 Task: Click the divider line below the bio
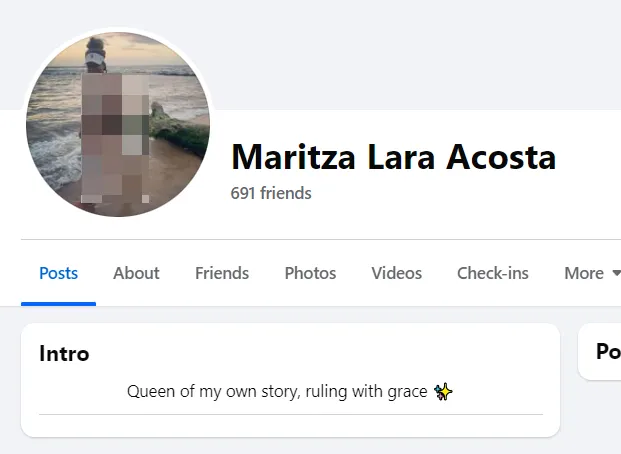(291, 414)
